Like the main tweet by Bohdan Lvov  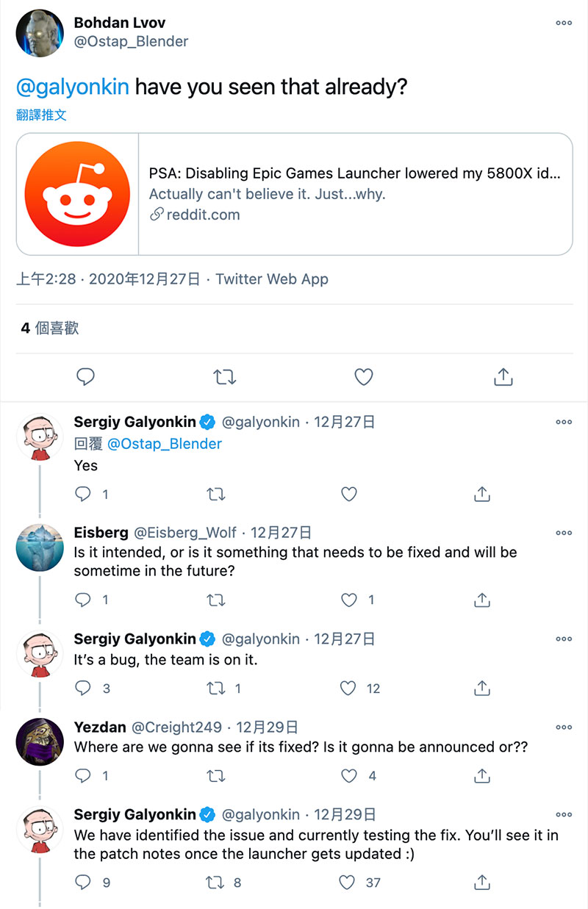[363, 377]
